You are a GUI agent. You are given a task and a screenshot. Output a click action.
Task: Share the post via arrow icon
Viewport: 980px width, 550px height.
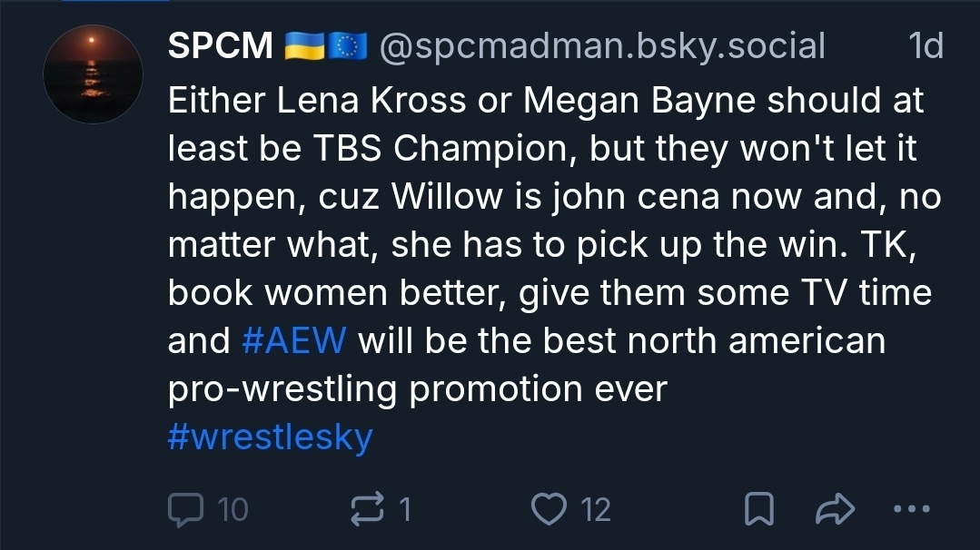pyautogui.click(x=835, y=509)
